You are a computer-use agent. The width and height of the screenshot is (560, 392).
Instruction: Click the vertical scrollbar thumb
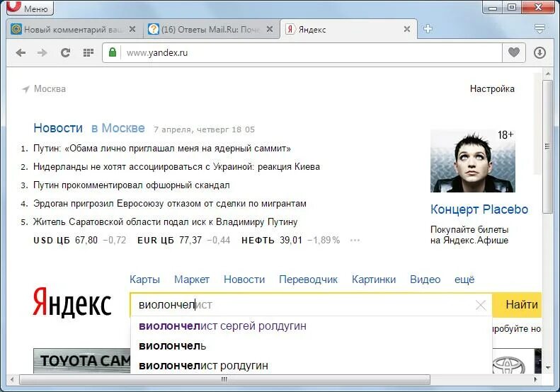[547, 146]
